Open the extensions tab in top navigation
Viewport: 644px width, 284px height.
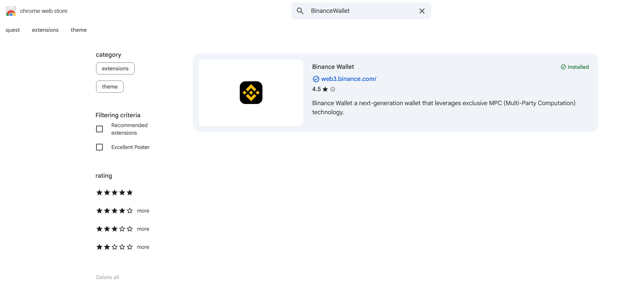45,30
